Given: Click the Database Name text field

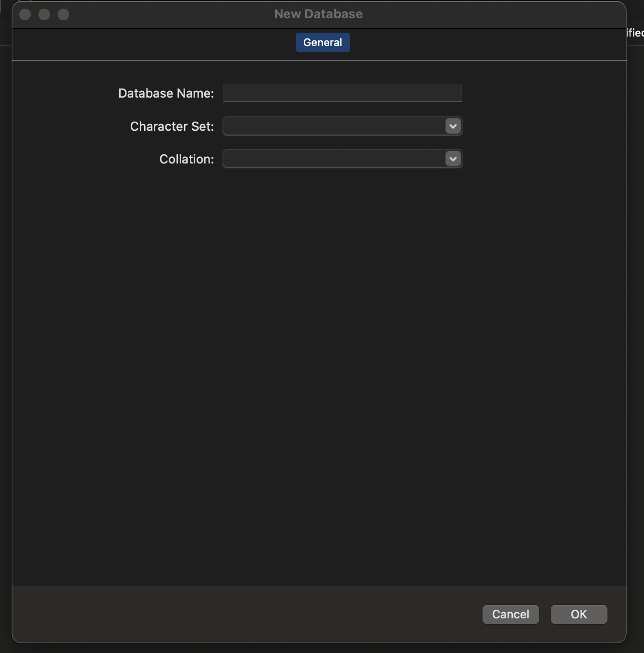Looking at the screenshot, I should [x=342, y=93].
